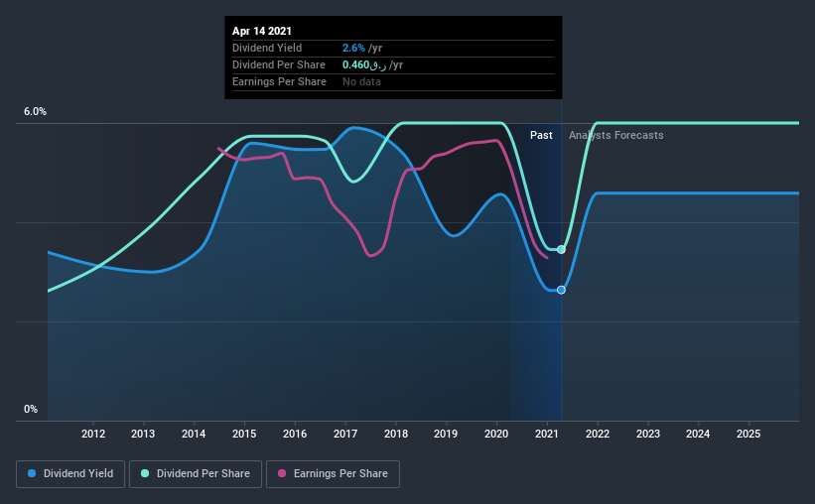Click the Past section label

541,135
